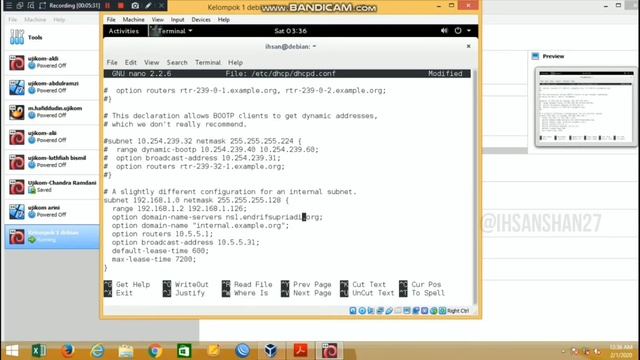The image size is (640, 360).
Task: Place cursor on range 192.168.1.2 line
Action: tap(179, 209)
